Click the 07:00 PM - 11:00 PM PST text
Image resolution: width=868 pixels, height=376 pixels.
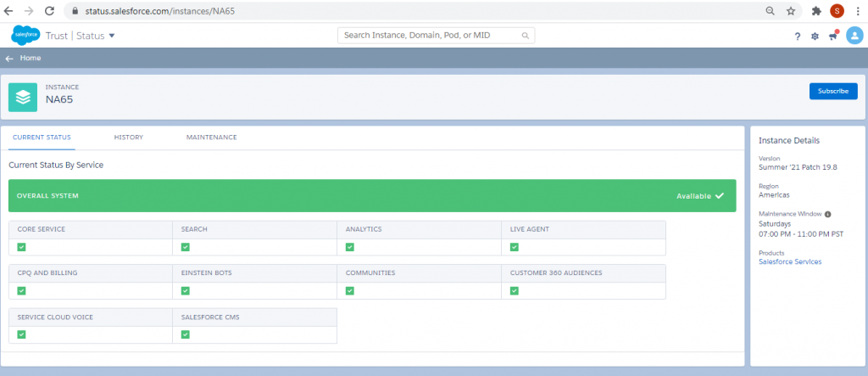coord(801,234)
